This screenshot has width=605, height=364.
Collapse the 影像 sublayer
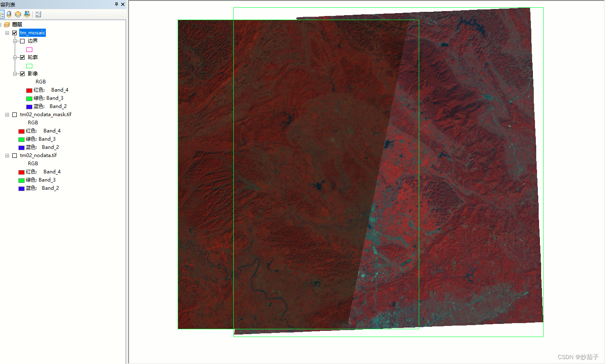pyautogui.click(x=15, y=74)
